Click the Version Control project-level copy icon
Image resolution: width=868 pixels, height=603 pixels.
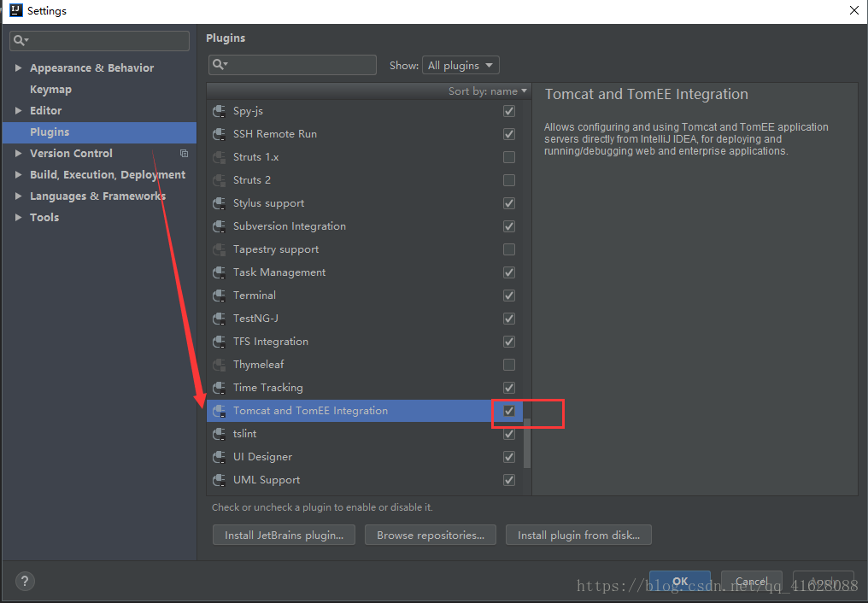(x=184, y=153)
